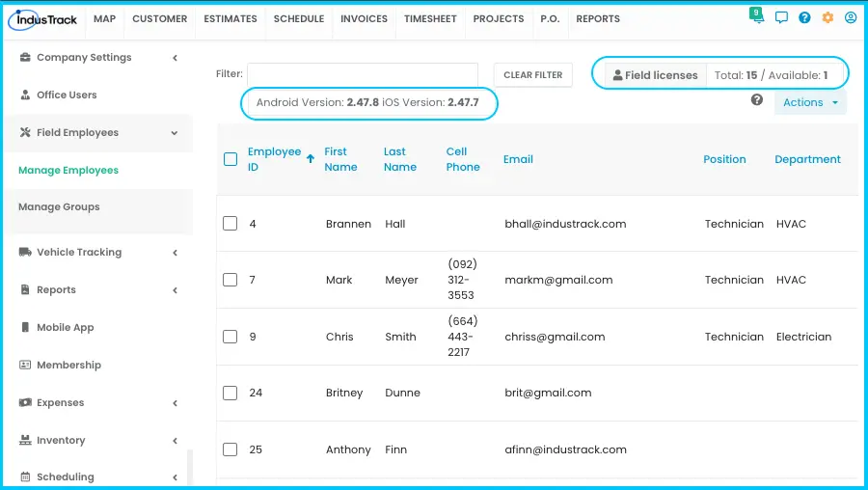Open the SCHEDULE menu

pyautogui.click(x=299, y=19)
